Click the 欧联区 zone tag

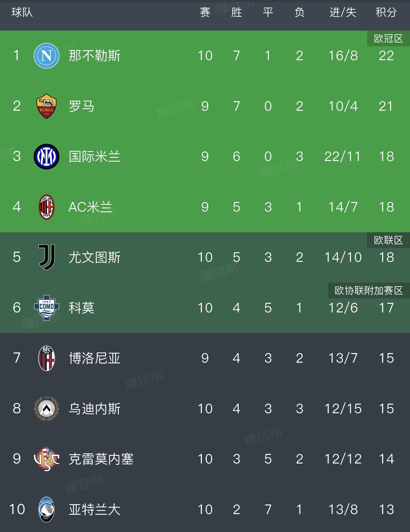click(x=388, y=240)
